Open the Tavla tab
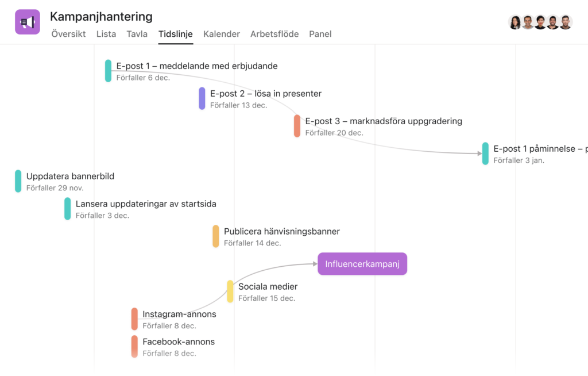 coord(137,34)
